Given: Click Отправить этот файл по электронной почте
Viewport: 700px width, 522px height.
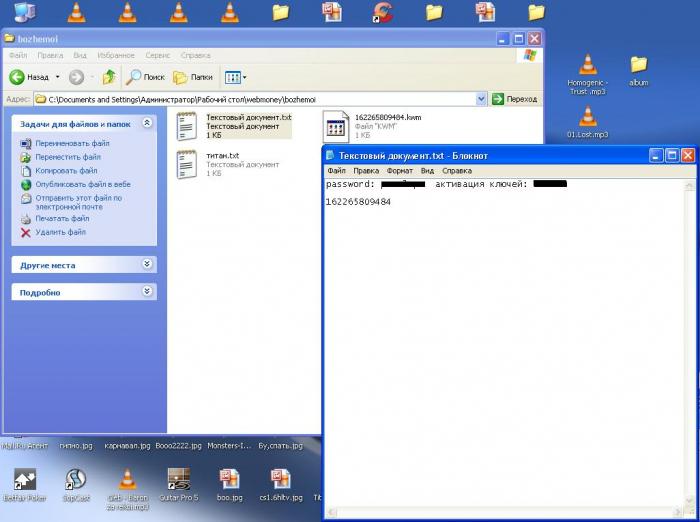Looking at the screenshot, I should [79, 202].
